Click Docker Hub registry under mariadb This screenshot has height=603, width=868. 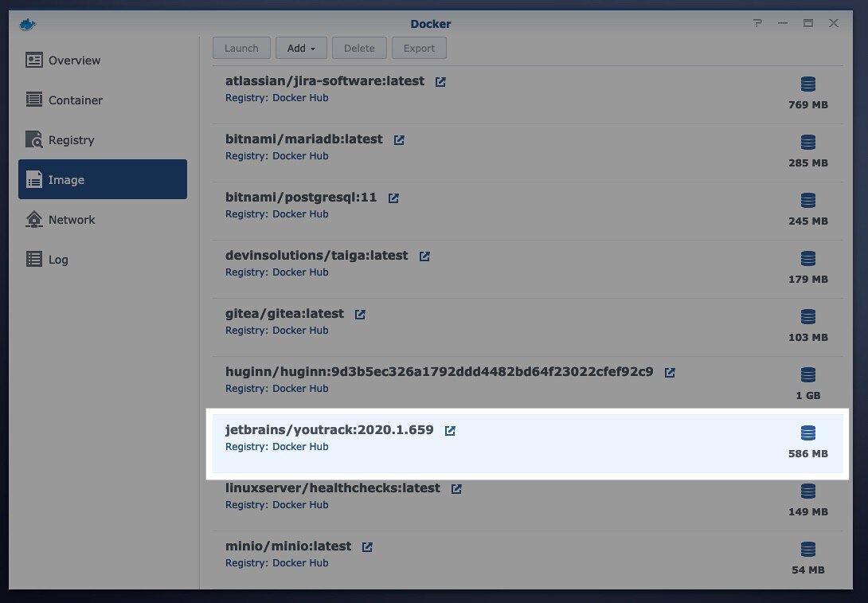coord(300,156)
